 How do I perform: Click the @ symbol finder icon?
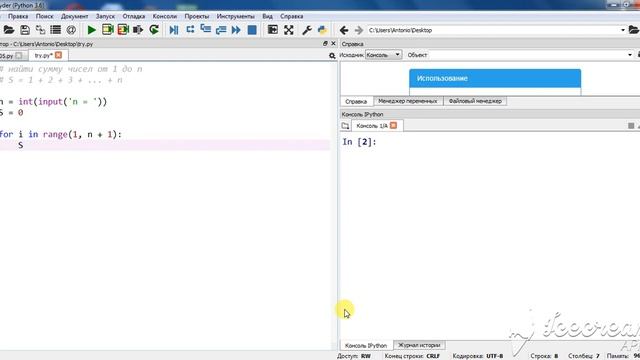pos(71,30)
